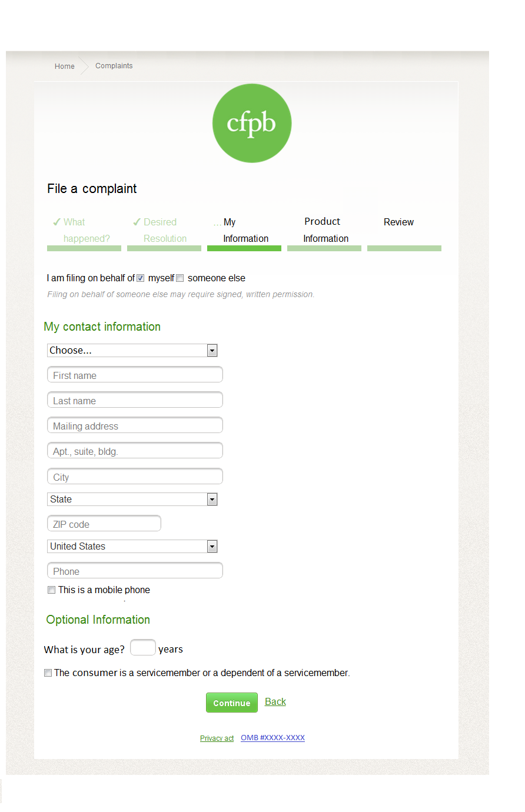Open the Privacy act link

(x=217, y=738)
